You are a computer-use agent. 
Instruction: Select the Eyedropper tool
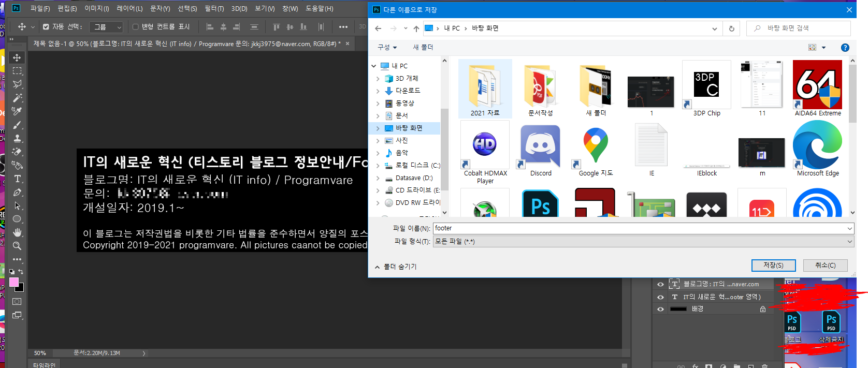[17, 111]
